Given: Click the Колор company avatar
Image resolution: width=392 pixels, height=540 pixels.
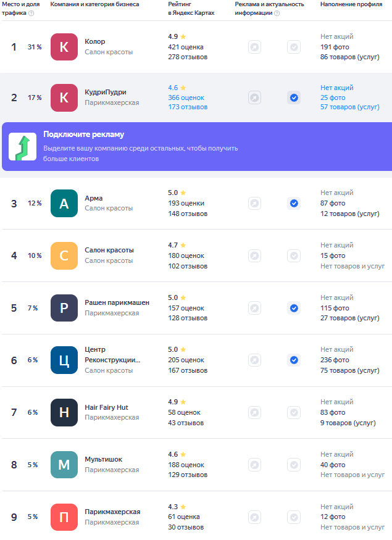Looking at the screenshot, I should click(64, 47).
